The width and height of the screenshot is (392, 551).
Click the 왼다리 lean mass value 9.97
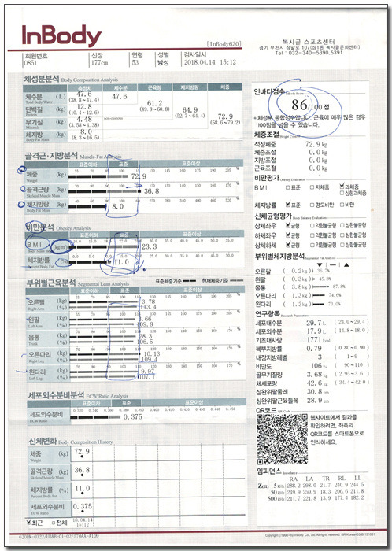click(147, 371)
